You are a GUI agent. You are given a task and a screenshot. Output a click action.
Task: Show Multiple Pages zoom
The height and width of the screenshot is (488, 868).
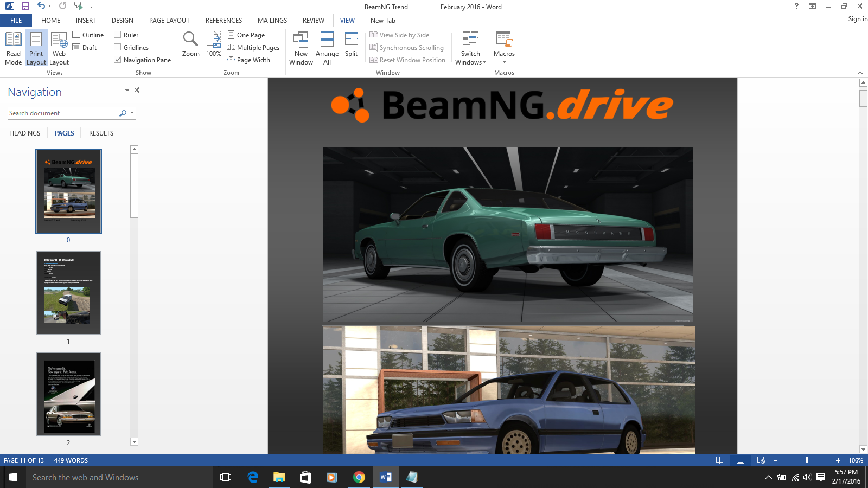(x=253, y=48)
